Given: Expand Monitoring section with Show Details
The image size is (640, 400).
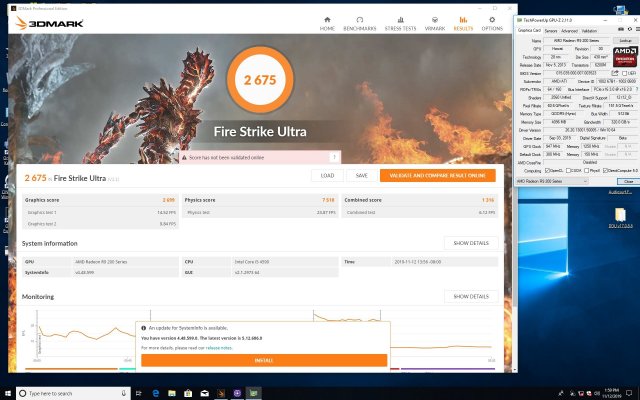Looking at the screenshot, I should pyautogui.click(x=470, y=296).
